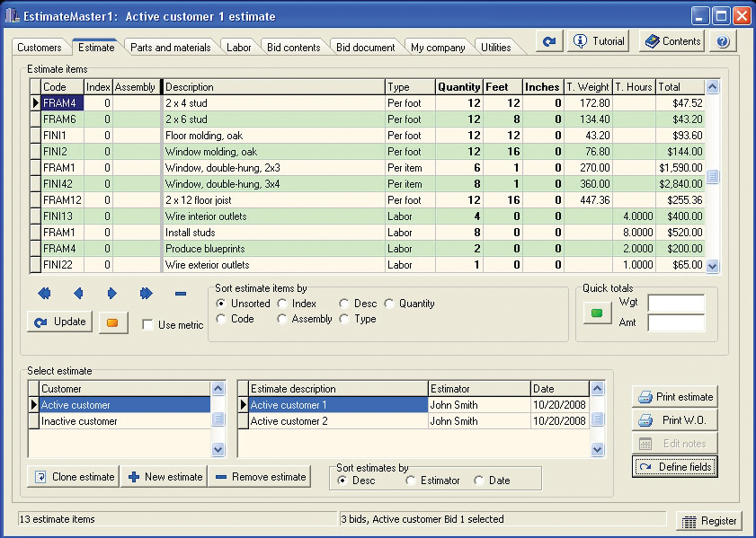
Task: Select row marker for Active customer 2
Action: (244, 421)
